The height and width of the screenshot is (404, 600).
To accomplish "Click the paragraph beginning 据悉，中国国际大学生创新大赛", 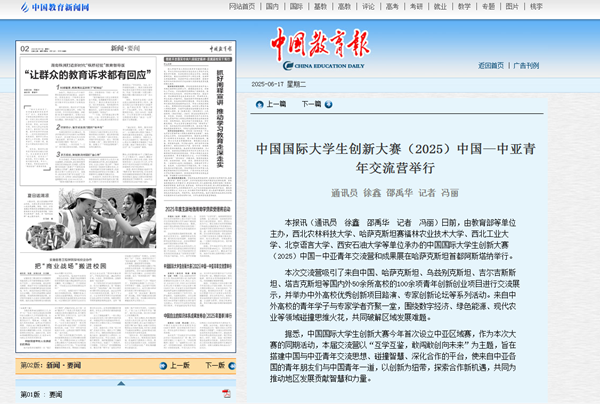I will 393,356.
